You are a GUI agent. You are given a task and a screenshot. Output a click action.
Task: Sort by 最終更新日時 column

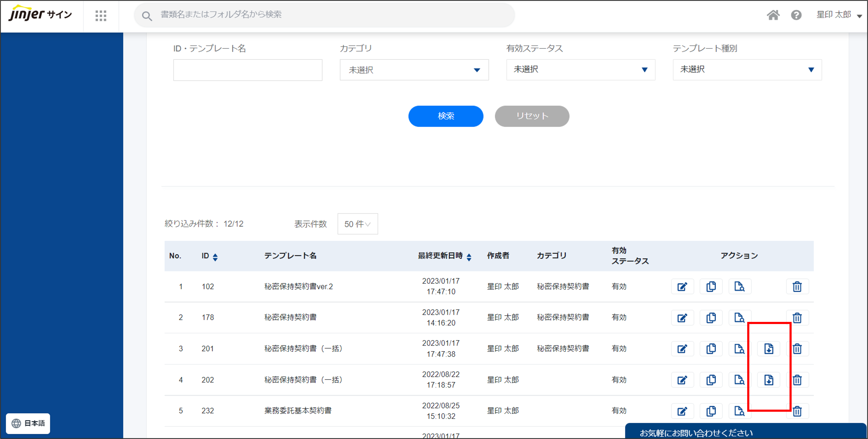click(x=469, y=257)
